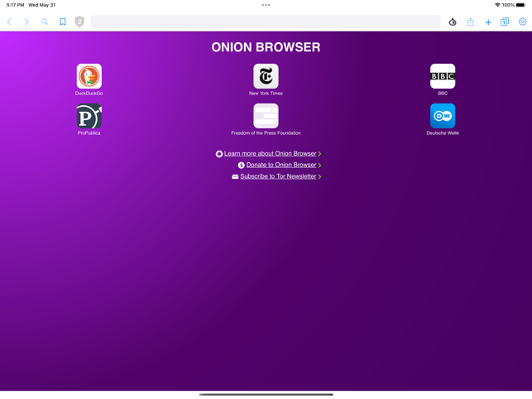This screenshot has height=399, width=532.
Task: Open the BBC shortcut icon
Action: pos(443,76)
